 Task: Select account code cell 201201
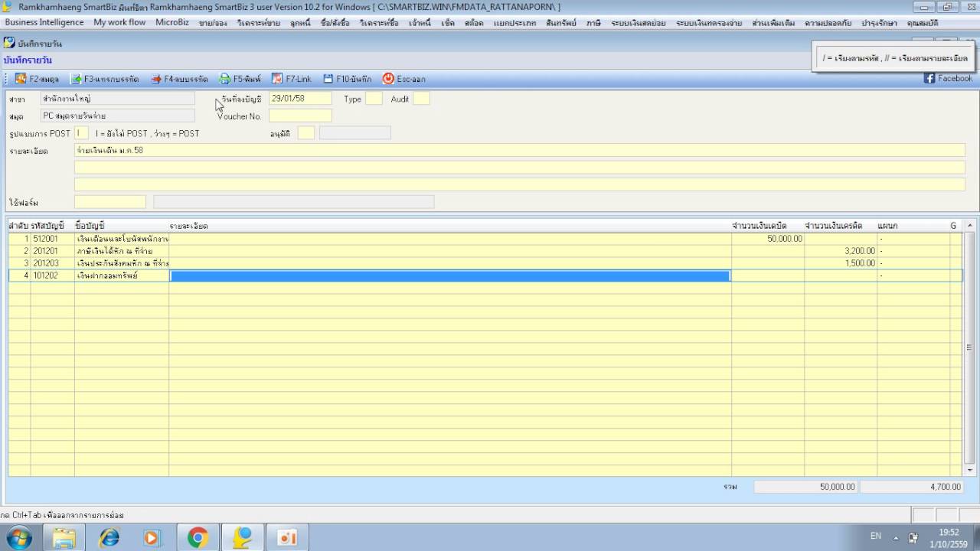click(52, 251)
